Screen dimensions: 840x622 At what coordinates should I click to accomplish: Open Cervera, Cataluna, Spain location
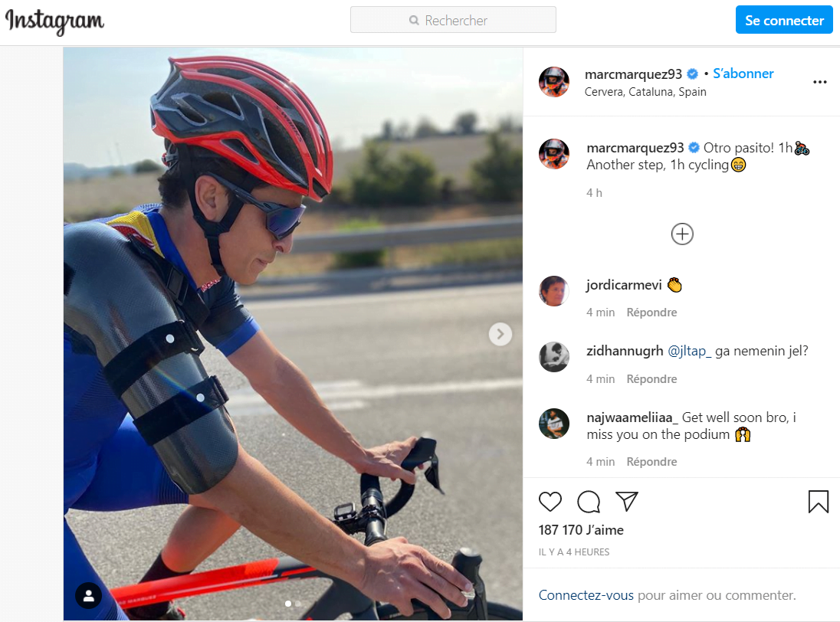point(645,92)
